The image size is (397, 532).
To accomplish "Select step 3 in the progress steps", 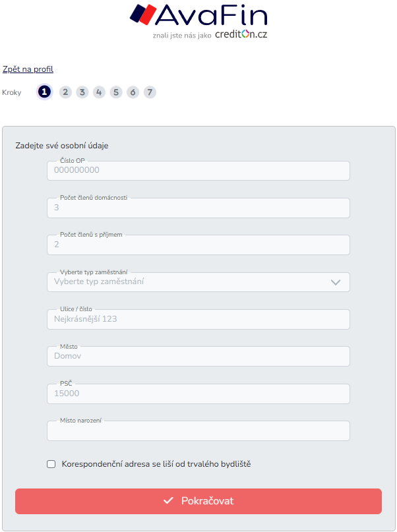I will [x=82, y=92].
